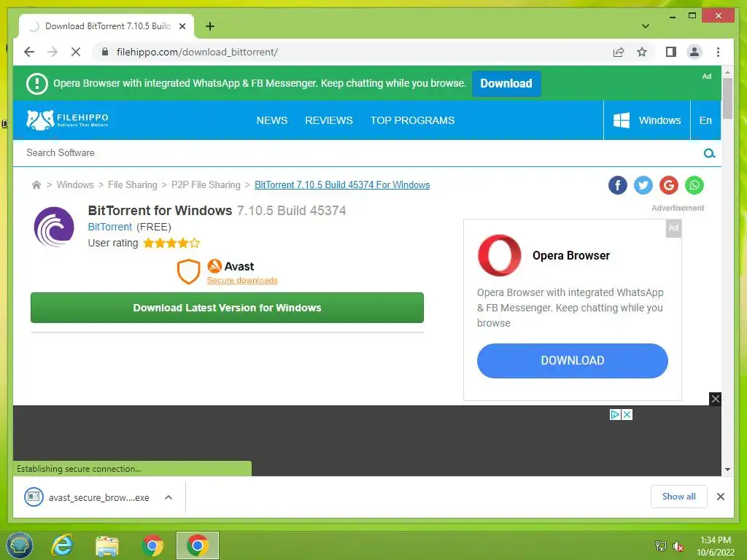747x560 pixels.
Task: Go back with the browser back arrow
Action: click(29, 52)
